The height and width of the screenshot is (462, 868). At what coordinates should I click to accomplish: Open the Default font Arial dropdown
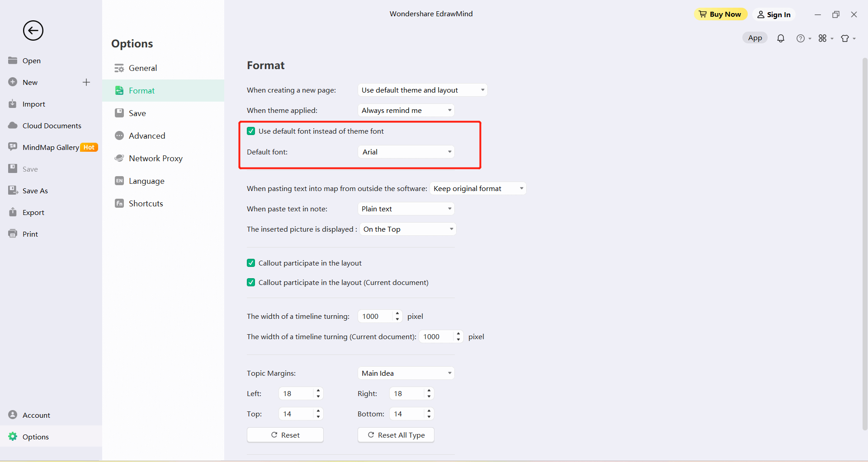tap(406, 152)
